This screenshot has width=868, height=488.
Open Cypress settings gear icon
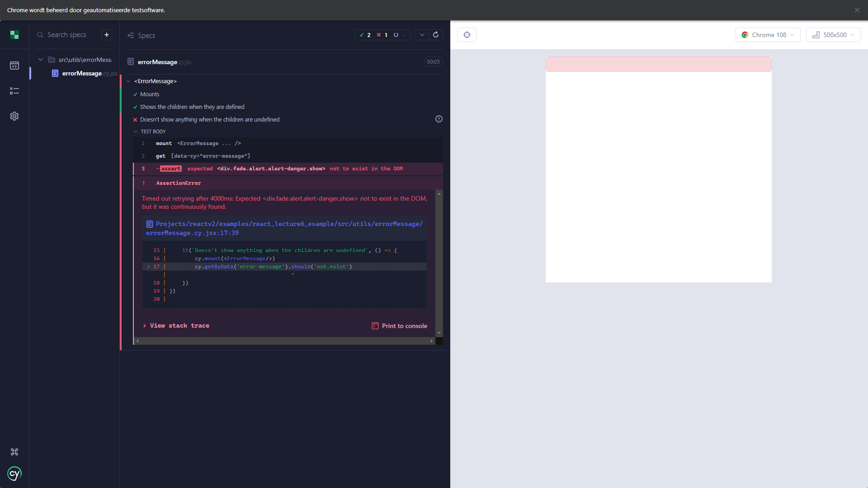[x=14, y=116]
